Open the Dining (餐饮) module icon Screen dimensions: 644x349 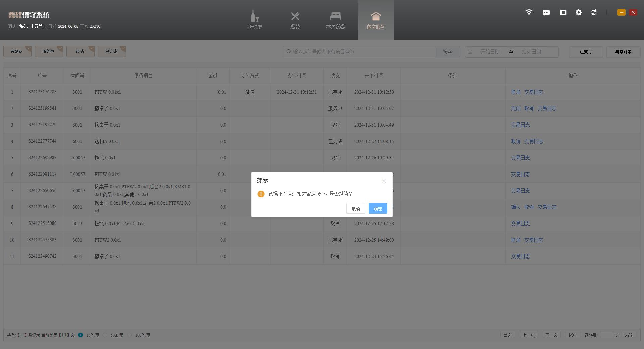click(x=295, y=20)
